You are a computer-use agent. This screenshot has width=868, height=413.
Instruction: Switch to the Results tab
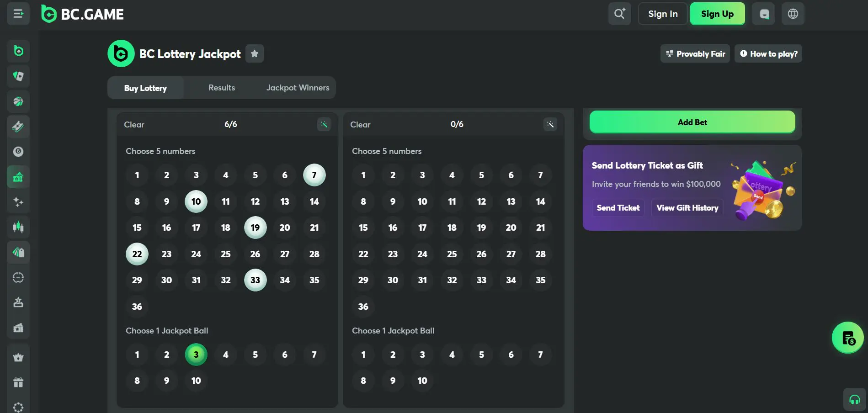pyautogui.click(x=222, y=88)
